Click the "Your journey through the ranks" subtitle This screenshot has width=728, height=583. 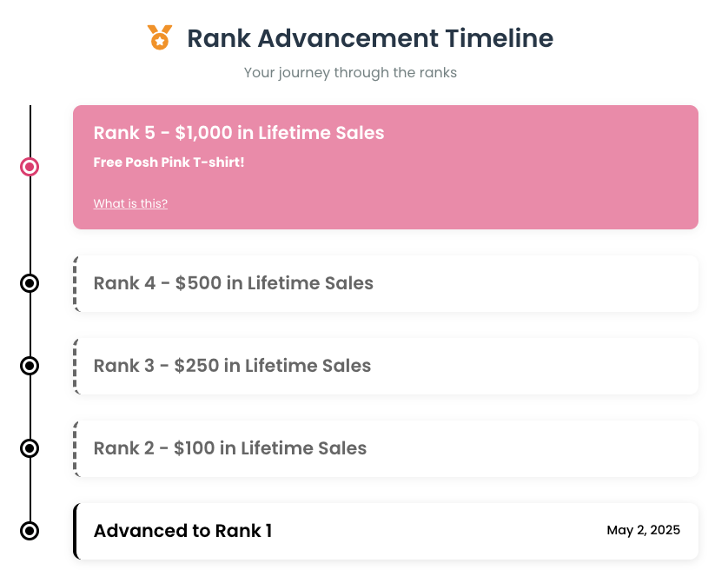tap(350, 72)
